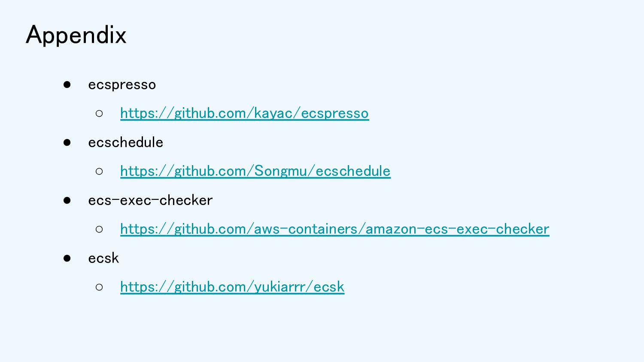Image resolution: width=644 pixels, height=362 pixels.
Task: Click the hollow bullet before yukiarrr URL
Action: [99, 287]
